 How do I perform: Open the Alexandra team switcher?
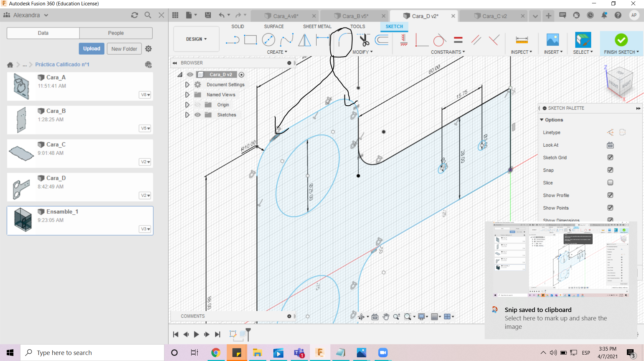[x=26, y=15]
